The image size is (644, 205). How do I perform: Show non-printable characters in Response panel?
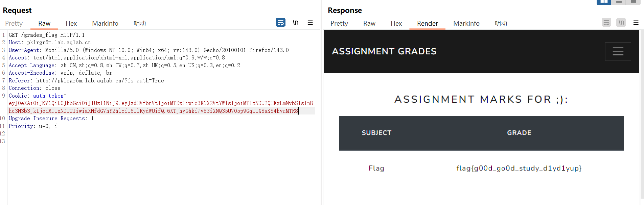pos(621,23)
